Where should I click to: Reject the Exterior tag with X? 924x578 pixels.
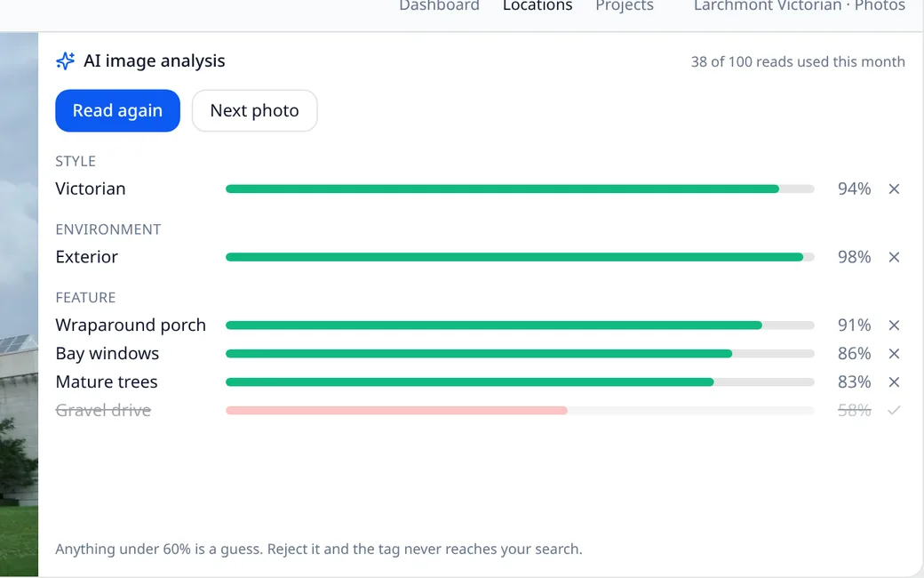point(894,257)
